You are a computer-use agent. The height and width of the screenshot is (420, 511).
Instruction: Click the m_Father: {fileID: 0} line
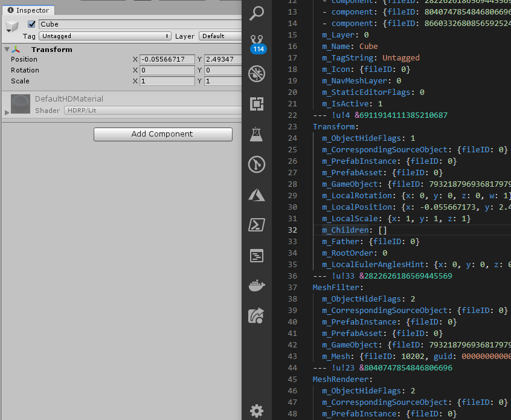370,241
